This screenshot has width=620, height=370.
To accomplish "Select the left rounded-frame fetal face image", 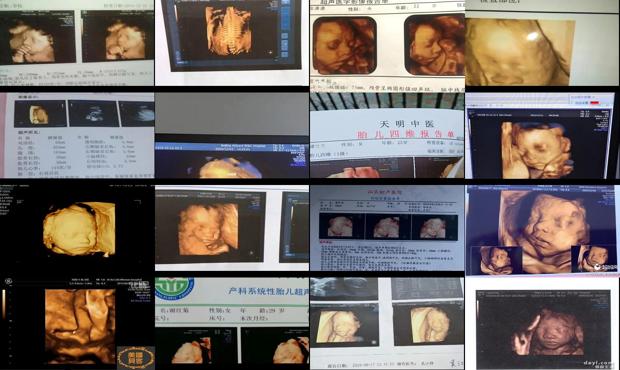I will tap(344, 45).
